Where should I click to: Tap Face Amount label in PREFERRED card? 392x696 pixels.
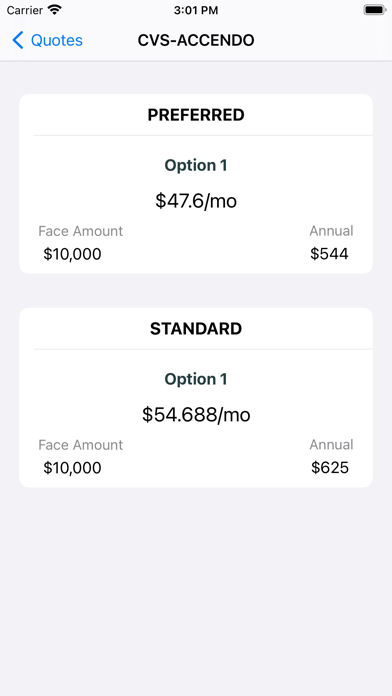pos(80,231)
